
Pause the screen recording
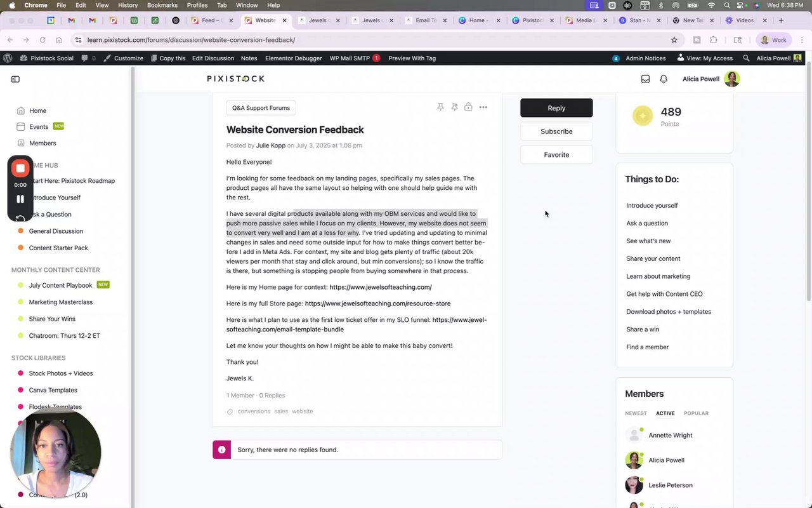point(20,199)
